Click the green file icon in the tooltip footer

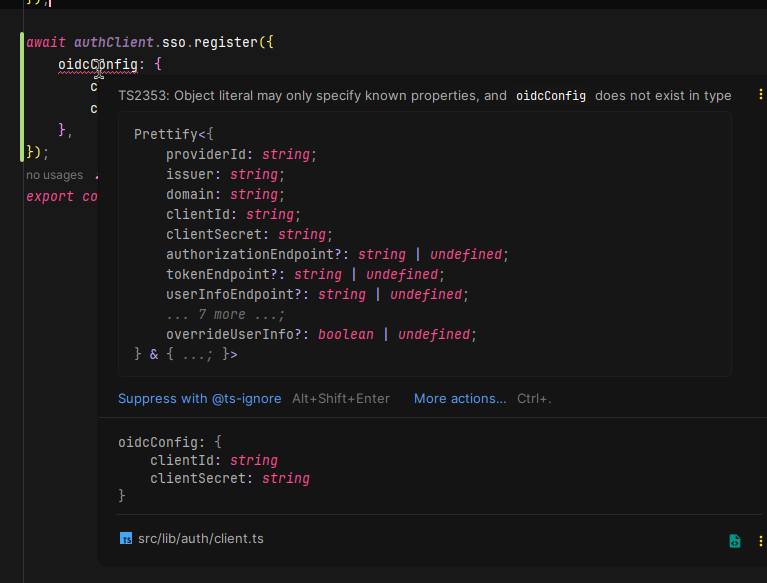(x=735, y=541)
